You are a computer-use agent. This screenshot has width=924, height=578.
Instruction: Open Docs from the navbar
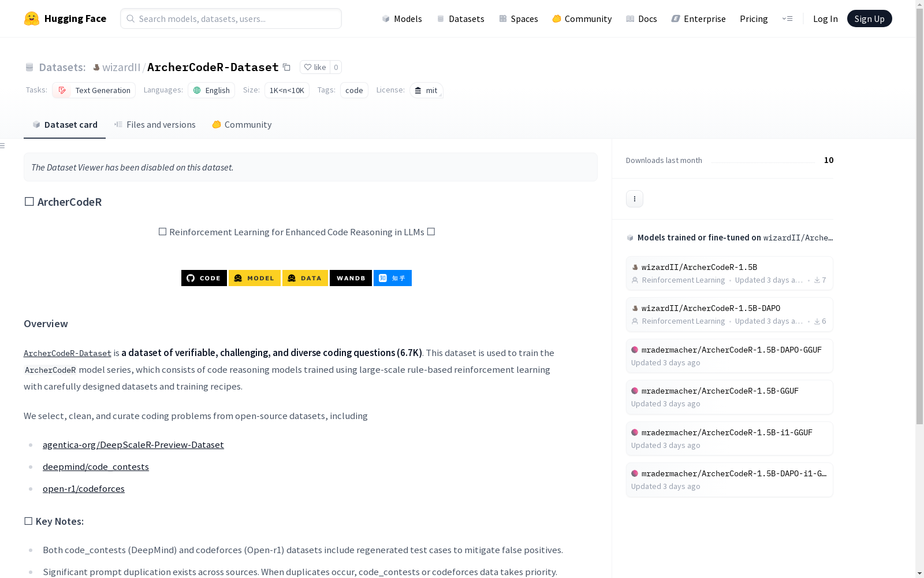642,18
